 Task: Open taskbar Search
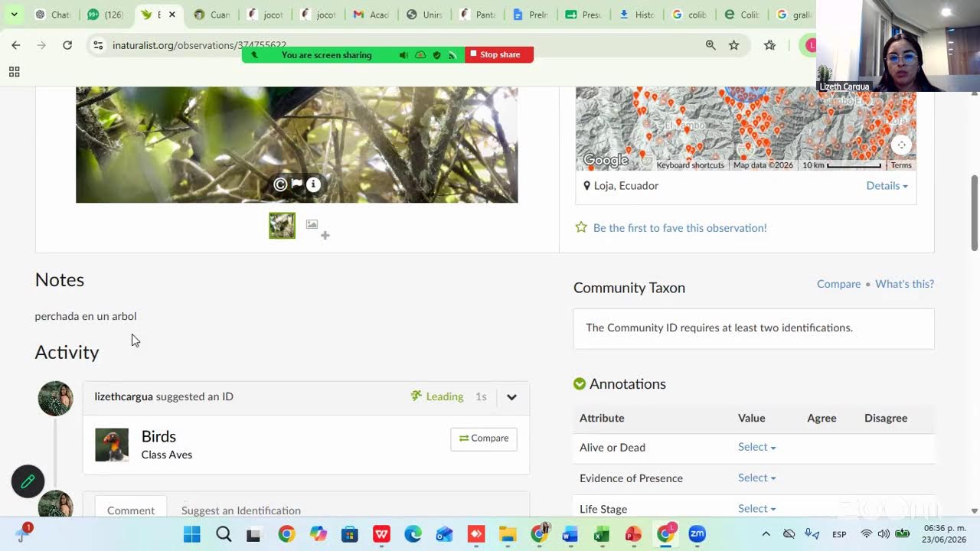pyautogui.click(x=224, y=534)
